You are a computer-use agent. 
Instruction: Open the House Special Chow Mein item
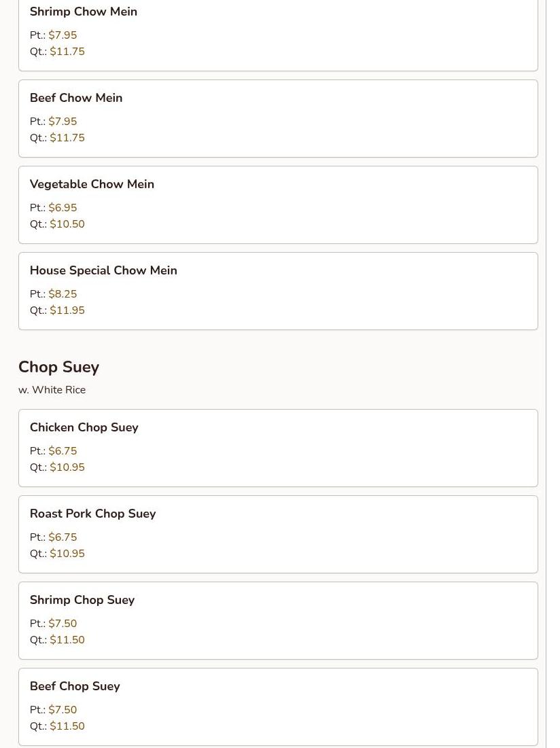[103, 270]
